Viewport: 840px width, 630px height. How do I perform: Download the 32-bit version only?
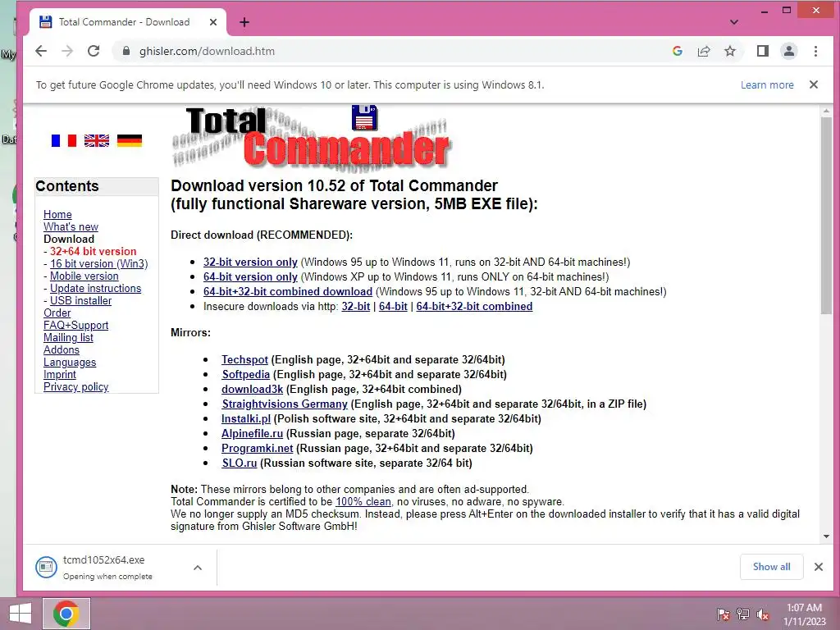click(x=250, y=262)
